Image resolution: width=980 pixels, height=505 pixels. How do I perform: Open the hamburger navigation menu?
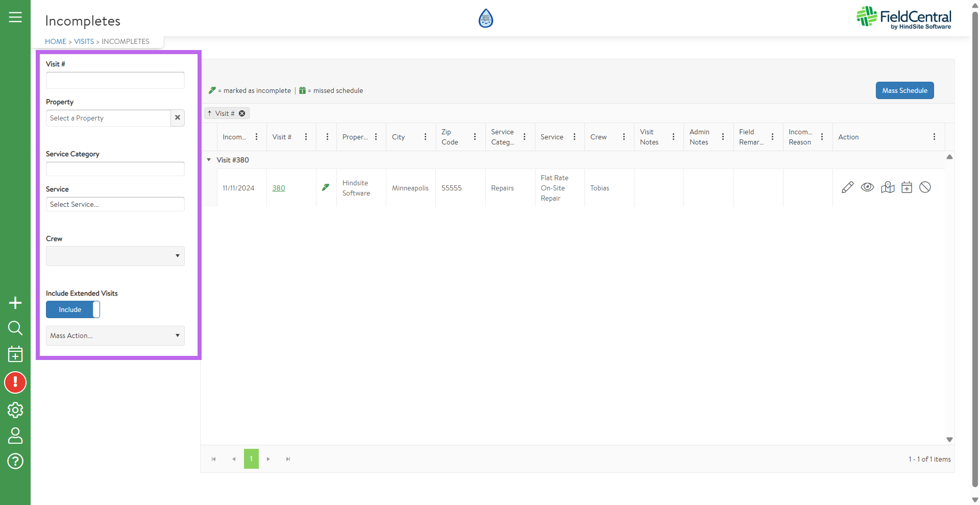tap(15, 17)
